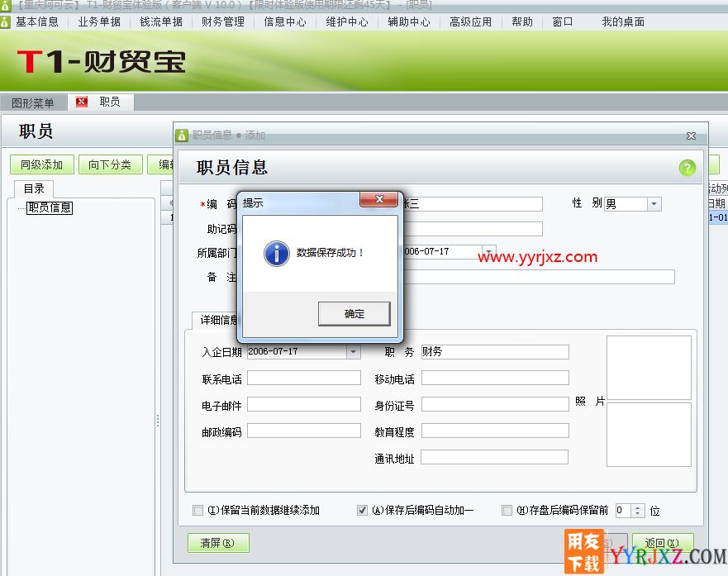
Task: Close the 职员信息 add window
Action: tap(691, 136)
